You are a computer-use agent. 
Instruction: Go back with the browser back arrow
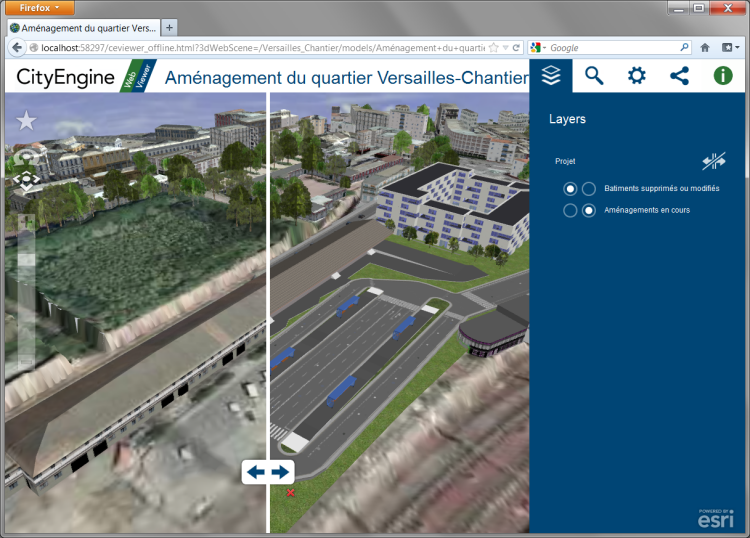pos(17,47)
